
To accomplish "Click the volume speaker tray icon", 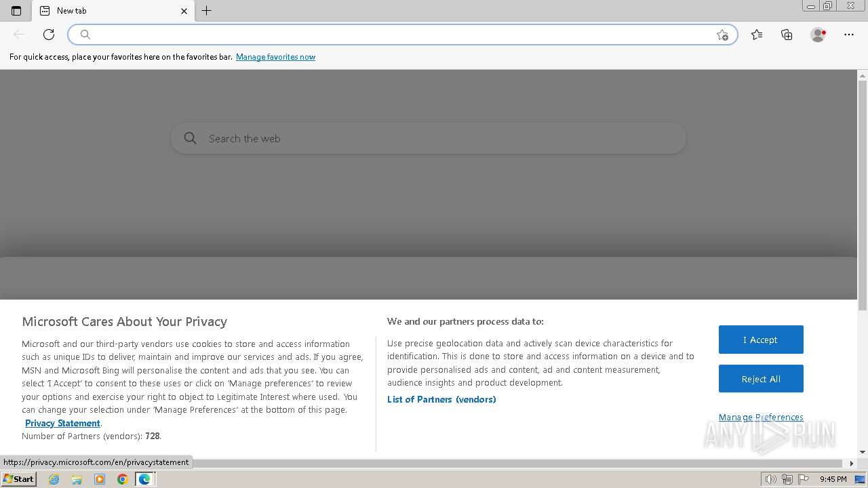I will pyautogui.click(x=771, y=479).
